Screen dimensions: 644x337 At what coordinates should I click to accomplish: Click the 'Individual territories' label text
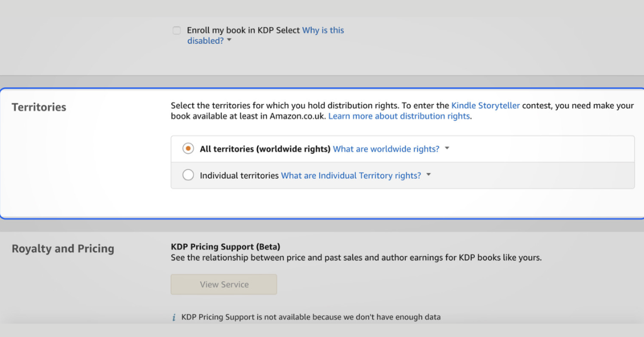pos(239,175)
